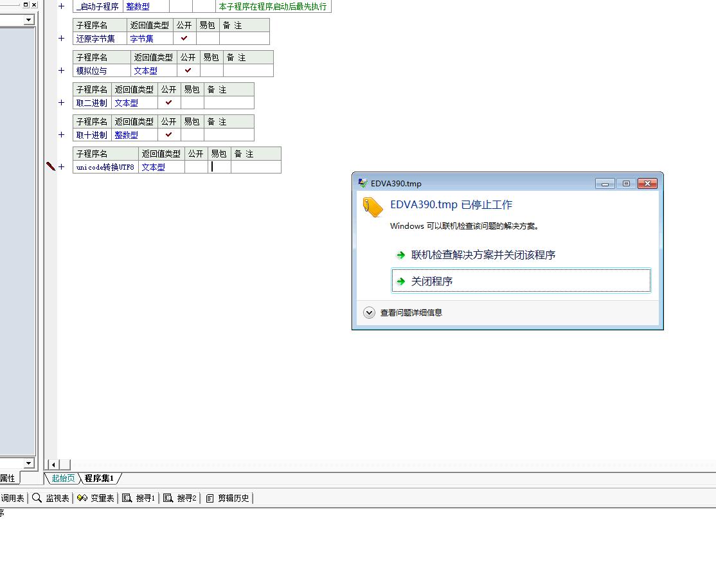Choose 联机检查解决方案并关闭该程序
This screenshot has height=588, width=716.
[521, 254]
